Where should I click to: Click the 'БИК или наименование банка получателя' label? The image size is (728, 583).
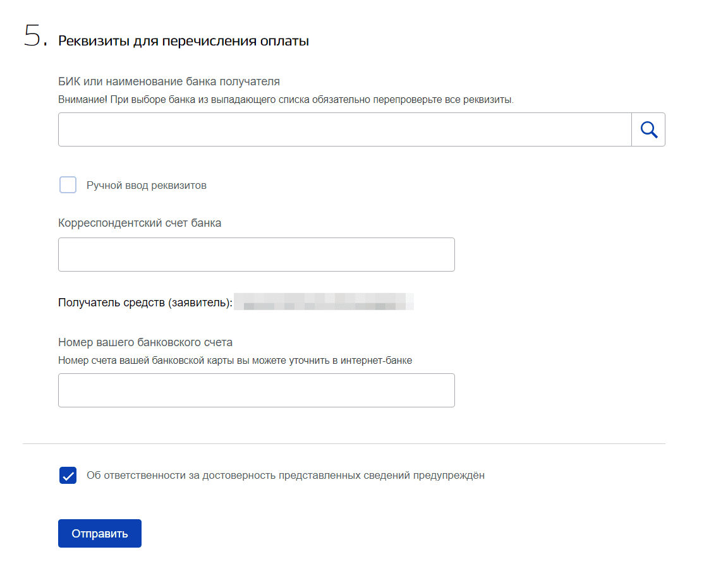coord(169,81)
